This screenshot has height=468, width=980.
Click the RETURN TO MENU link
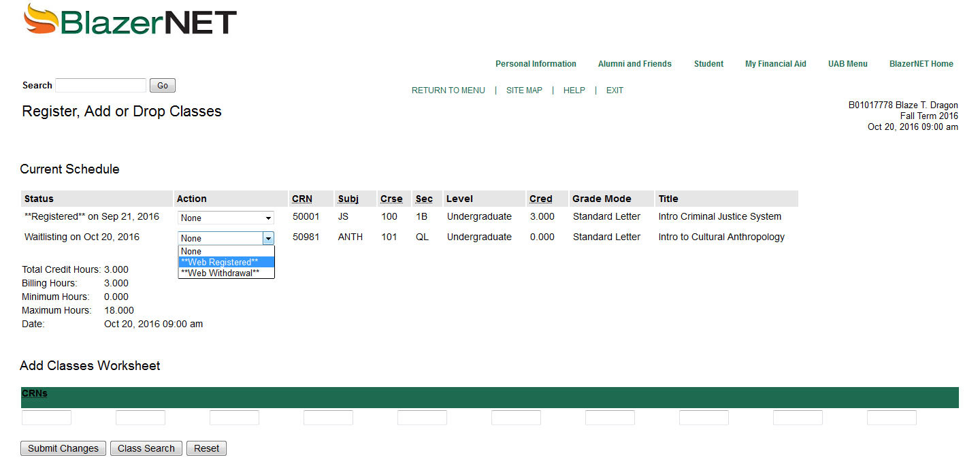pos(448,90)
